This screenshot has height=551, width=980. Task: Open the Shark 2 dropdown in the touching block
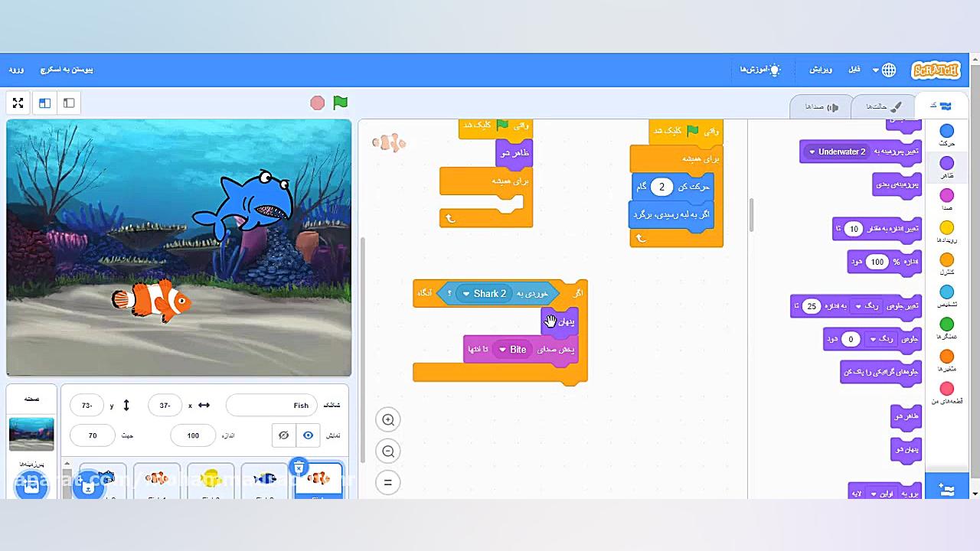tap(485, 294)
